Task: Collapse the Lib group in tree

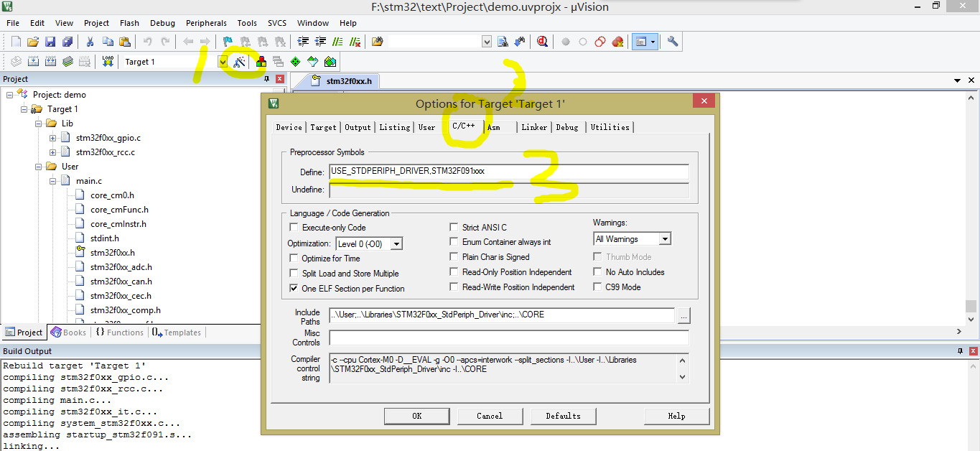Action: click(38, 124)
